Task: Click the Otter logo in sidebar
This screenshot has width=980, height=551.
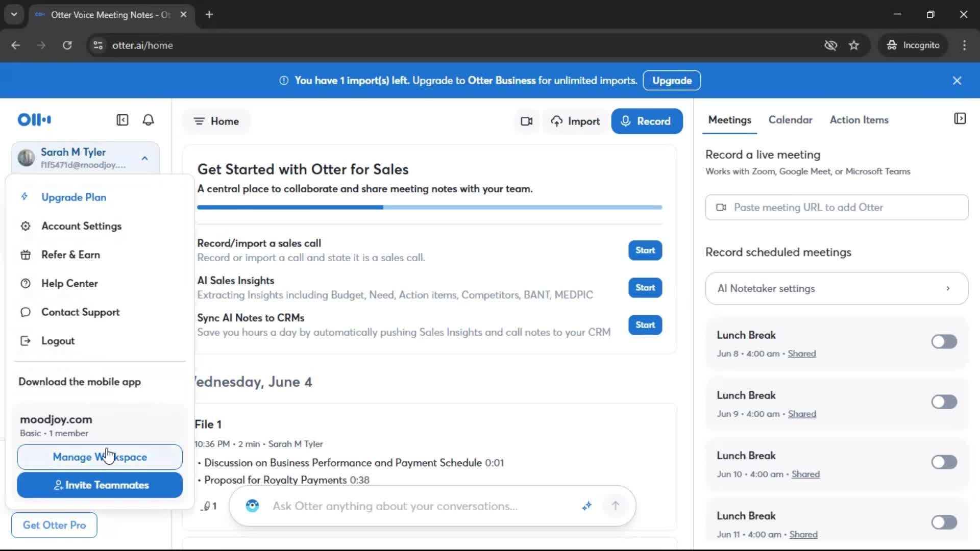Action: (34, 120)
